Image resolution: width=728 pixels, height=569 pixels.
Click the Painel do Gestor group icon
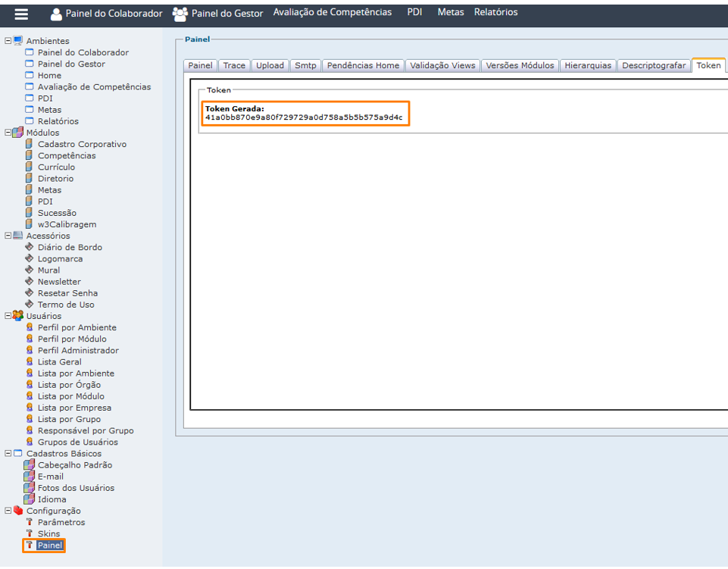180,13
